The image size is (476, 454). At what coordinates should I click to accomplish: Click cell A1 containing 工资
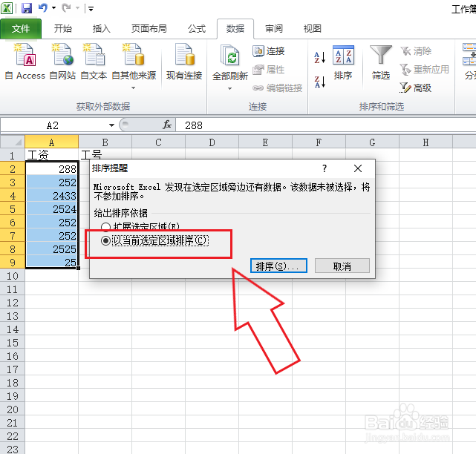[51, 155]
